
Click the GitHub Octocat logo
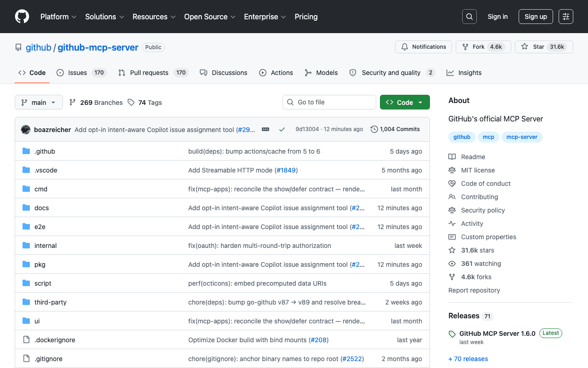click(22, 17)
